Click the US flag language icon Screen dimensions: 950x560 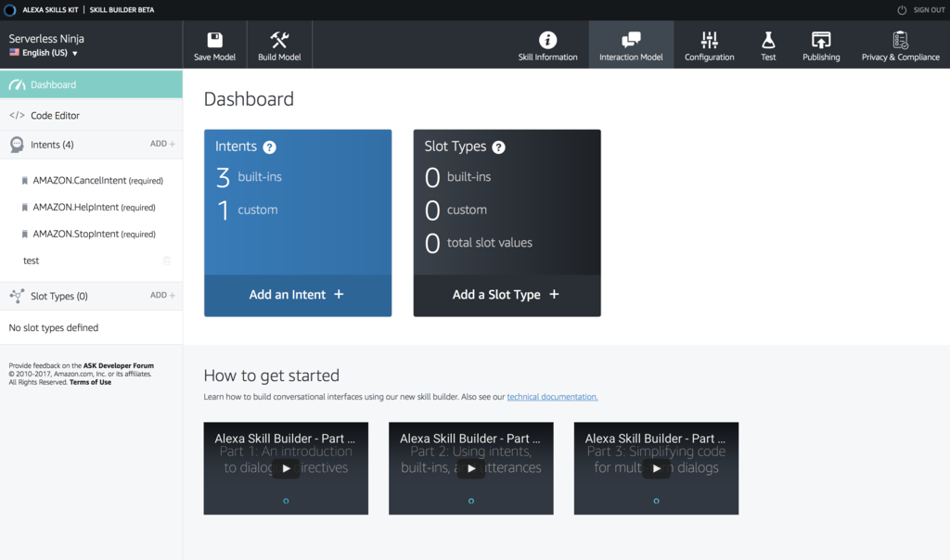tap(14, 53)
